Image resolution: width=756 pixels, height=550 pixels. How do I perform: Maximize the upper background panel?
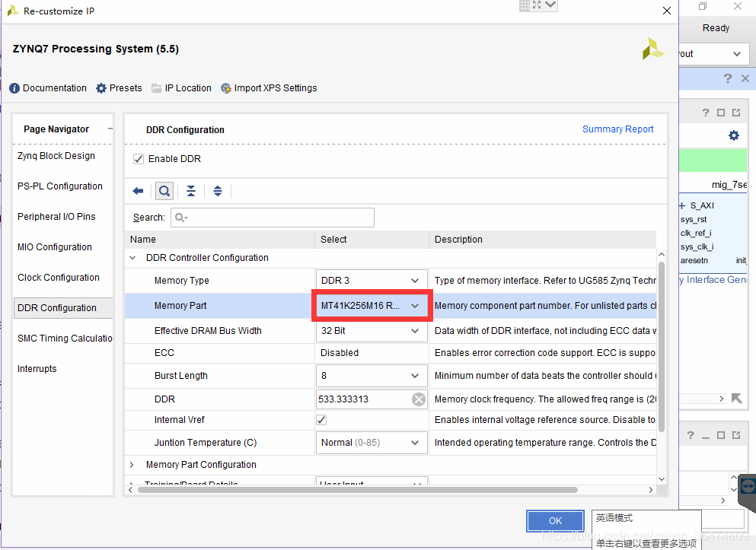pyautogui.click(x=721, y=113)
